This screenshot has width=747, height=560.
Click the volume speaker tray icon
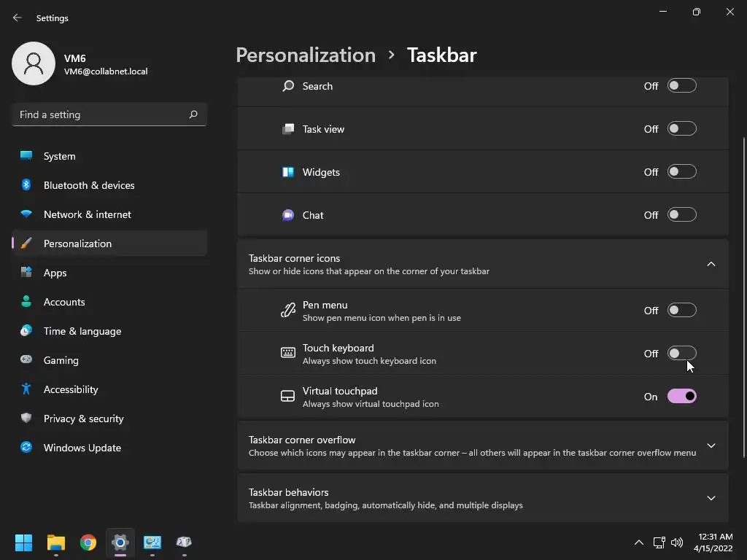point(677,542)
